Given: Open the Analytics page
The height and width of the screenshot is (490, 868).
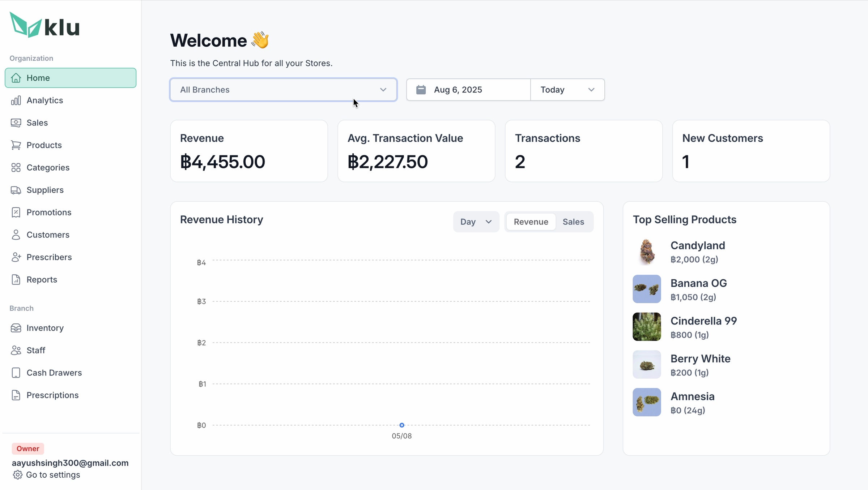Looking at the screenshot, I should point(71,100).
